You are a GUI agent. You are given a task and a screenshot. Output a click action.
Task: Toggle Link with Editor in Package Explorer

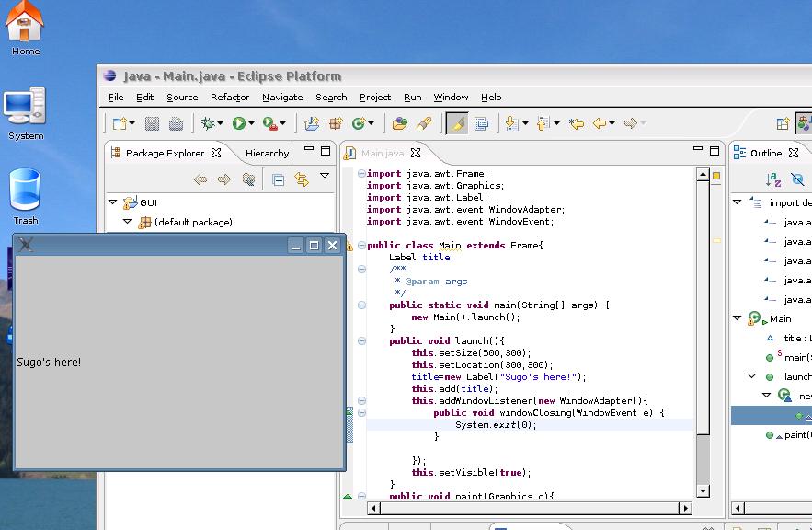[x=302, y=179]
